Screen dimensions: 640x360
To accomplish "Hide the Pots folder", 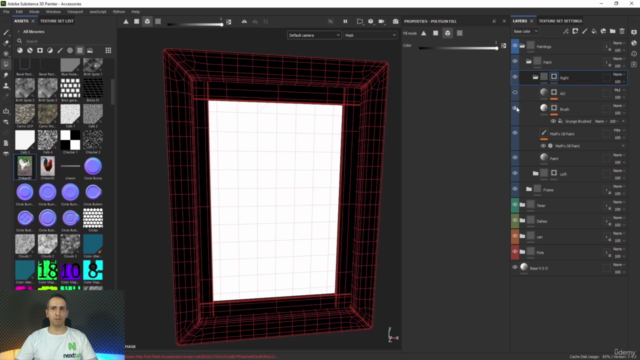I will 515,252.
